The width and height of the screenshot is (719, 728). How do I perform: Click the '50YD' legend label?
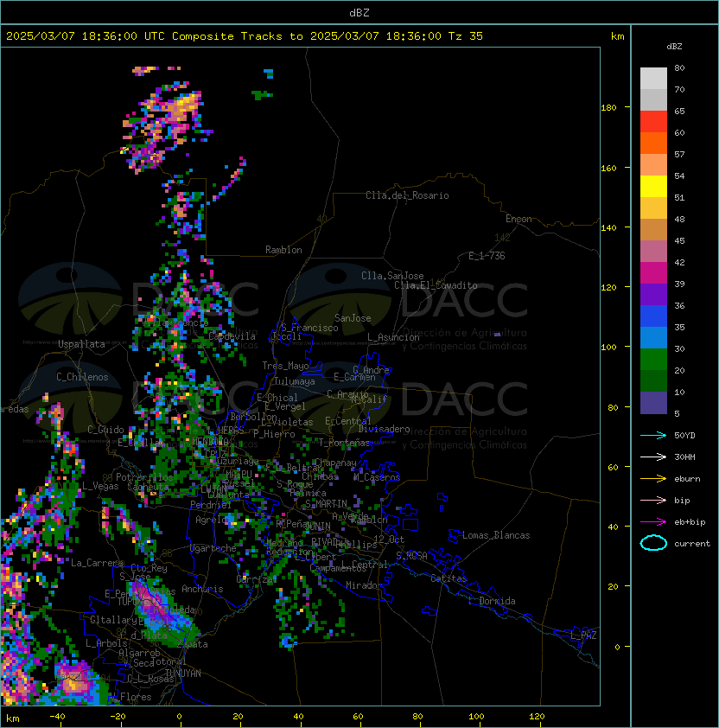click(684, 435)
